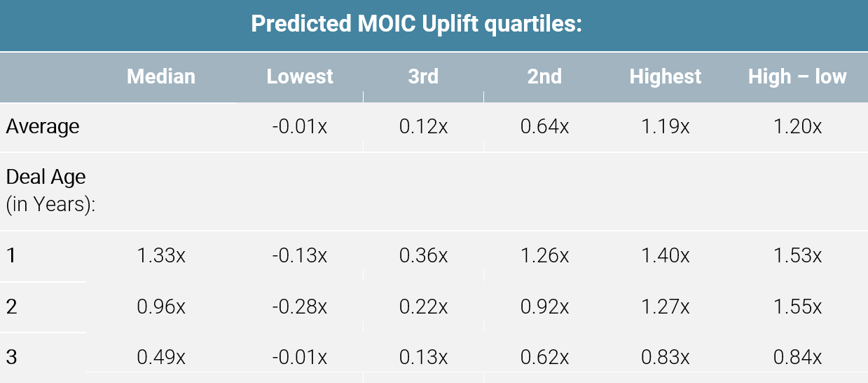The image size is (868, 383).
Task: Click the 'Predicted MOIC Uplift quartiles' title
Action: [x=418, y=25]
